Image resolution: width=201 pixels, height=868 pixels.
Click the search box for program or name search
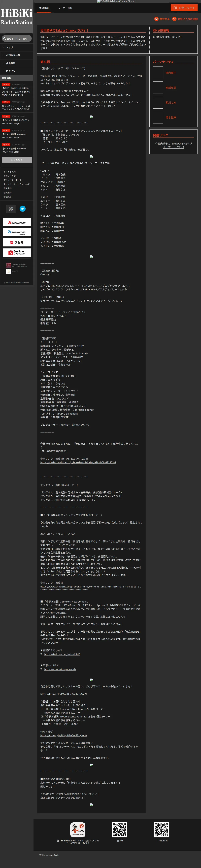(17, 38)
